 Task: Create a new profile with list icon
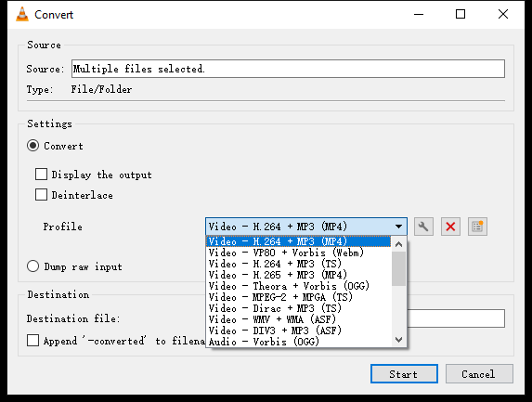[x=477, y=227]
